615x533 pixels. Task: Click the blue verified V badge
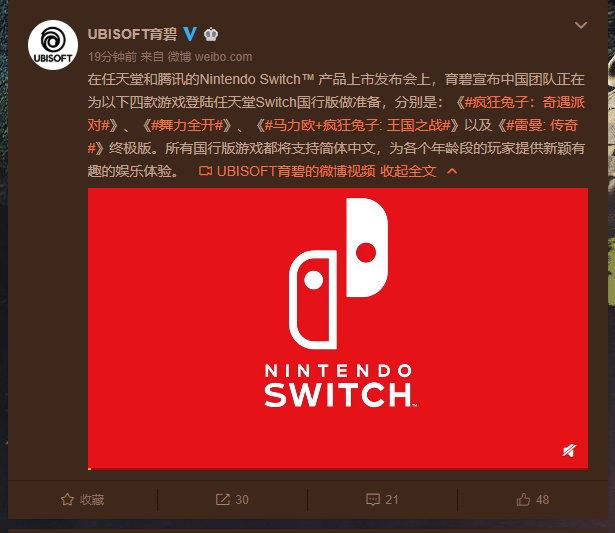[190, 34]
